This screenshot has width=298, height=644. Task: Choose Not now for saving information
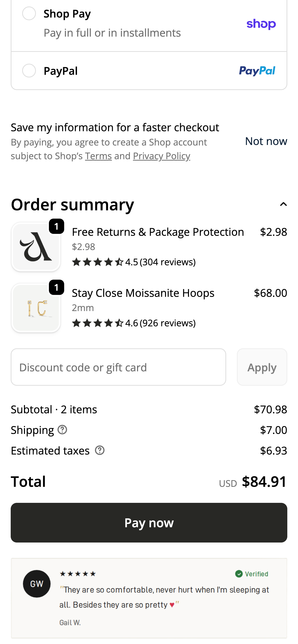[x=266, y=141]
